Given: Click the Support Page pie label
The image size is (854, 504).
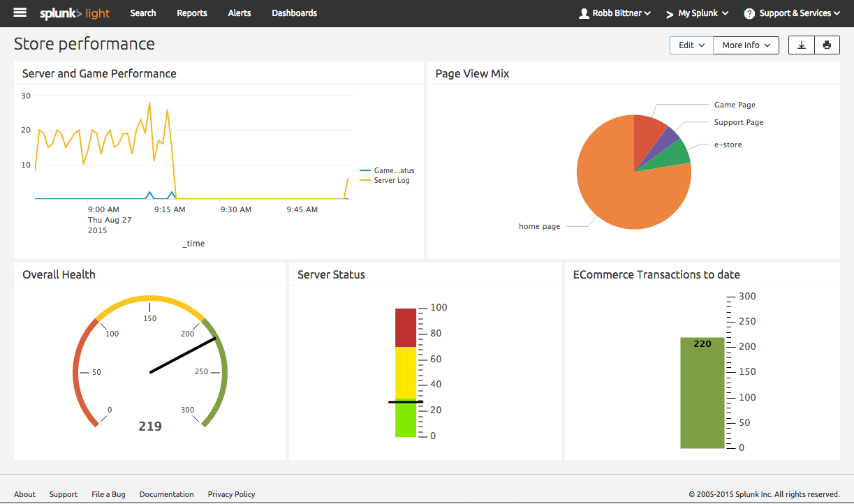Looking at the screenshot, I should [x=739, y=122].
